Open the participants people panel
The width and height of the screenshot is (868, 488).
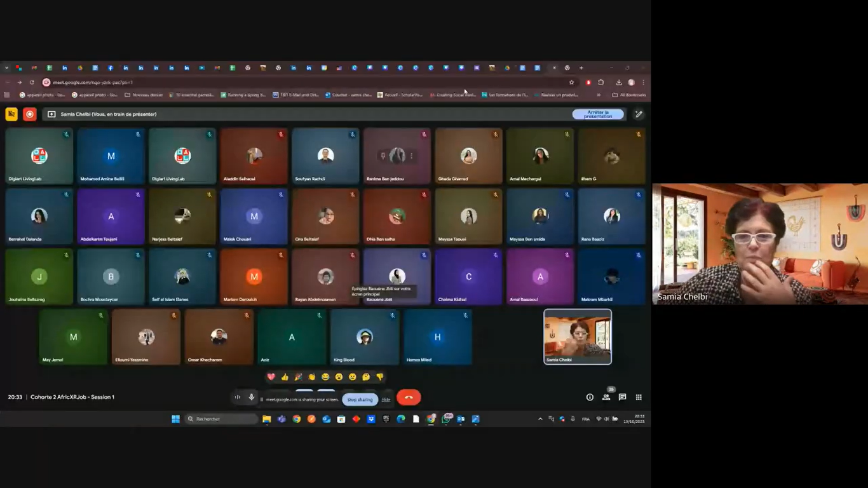tap(606, 397)
